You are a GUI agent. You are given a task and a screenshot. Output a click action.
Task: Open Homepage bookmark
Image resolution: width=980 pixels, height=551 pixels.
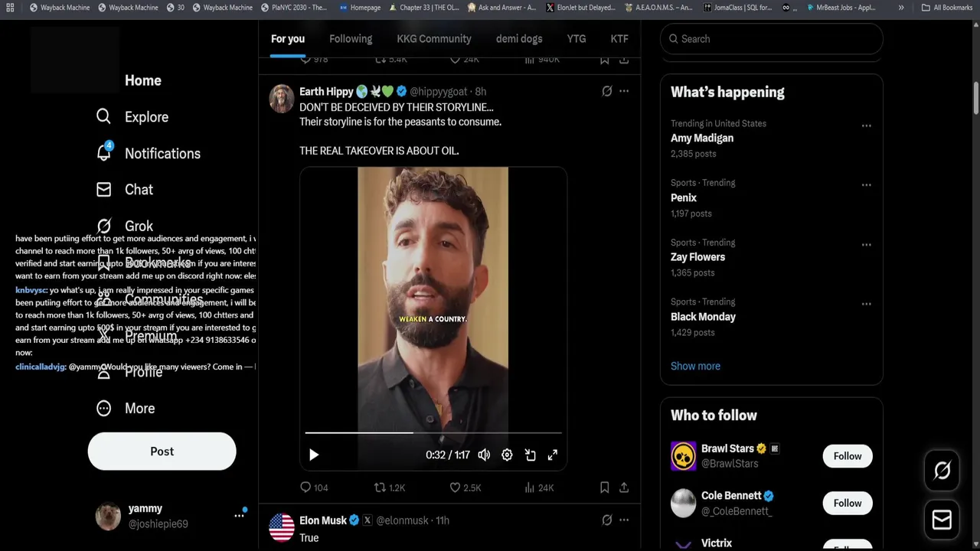click(360, 8)
